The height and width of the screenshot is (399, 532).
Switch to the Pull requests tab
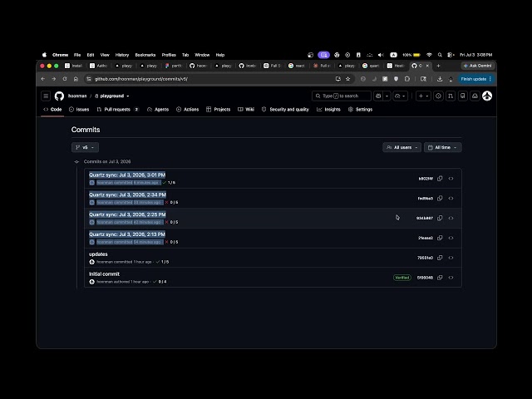click(x=118, y=109)
